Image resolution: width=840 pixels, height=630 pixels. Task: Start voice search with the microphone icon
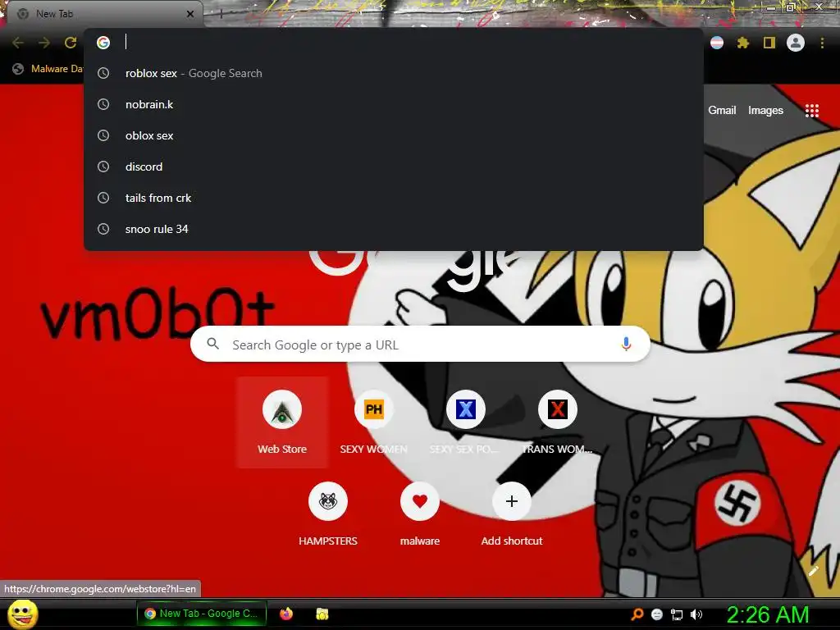click(626, 344)
